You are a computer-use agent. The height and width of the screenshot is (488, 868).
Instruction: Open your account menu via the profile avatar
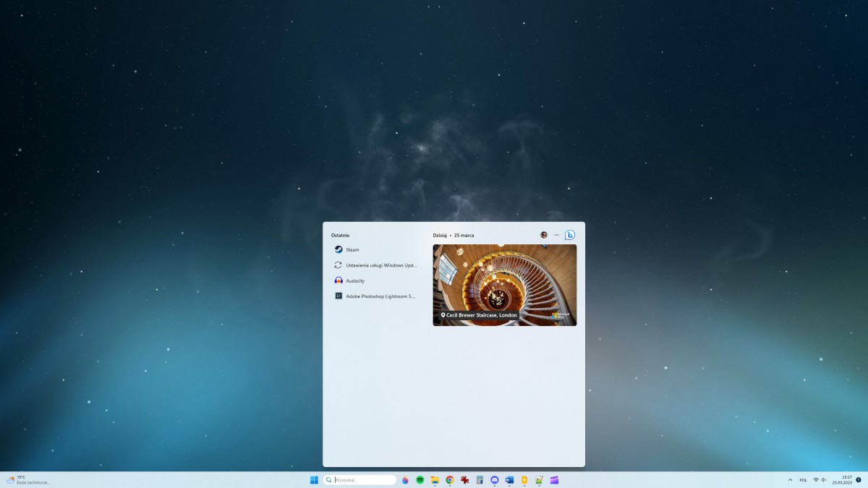click(542, 234)
